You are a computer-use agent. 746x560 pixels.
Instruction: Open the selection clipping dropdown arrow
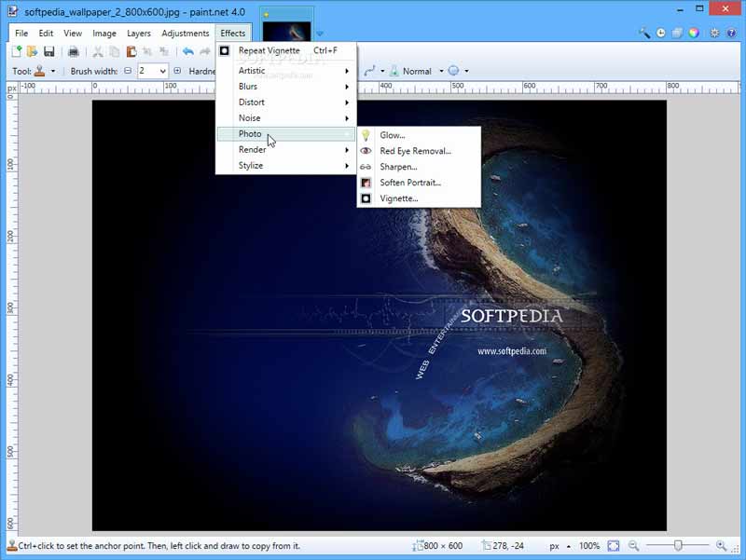pos(467,72)
